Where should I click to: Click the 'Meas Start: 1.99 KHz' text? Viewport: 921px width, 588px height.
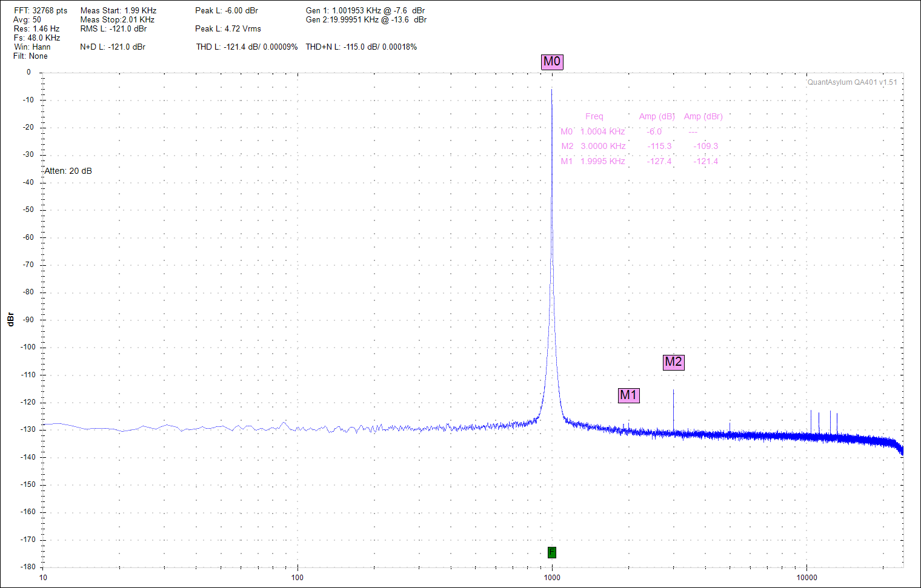[118, 11]
